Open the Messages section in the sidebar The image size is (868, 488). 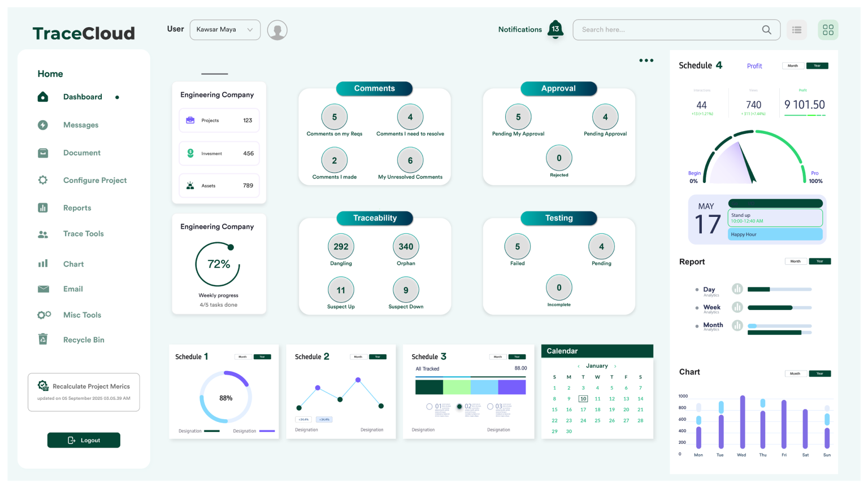pyautogui.click(x=81, y=125)
